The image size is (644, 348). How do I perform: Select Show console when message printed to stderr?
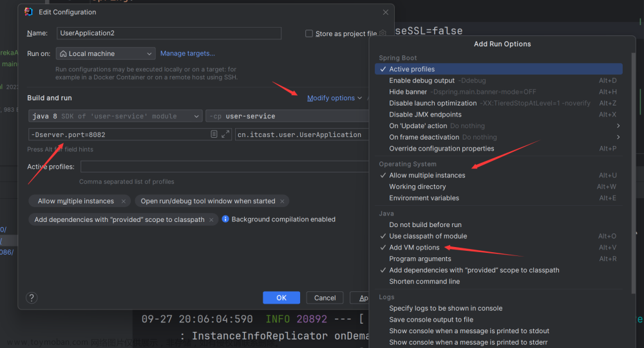click(498, 342)
